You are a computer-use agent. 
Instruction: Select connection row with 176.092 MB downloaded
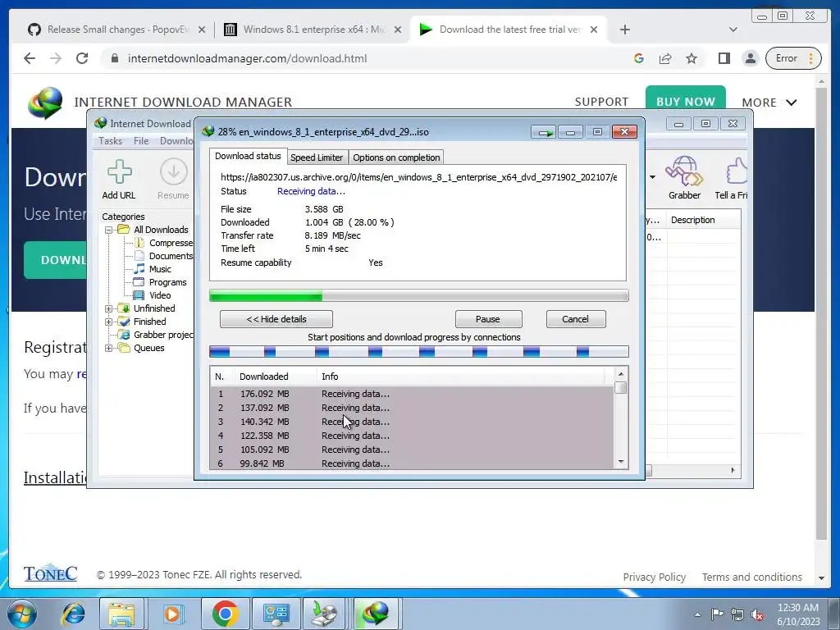pos(411,394)
